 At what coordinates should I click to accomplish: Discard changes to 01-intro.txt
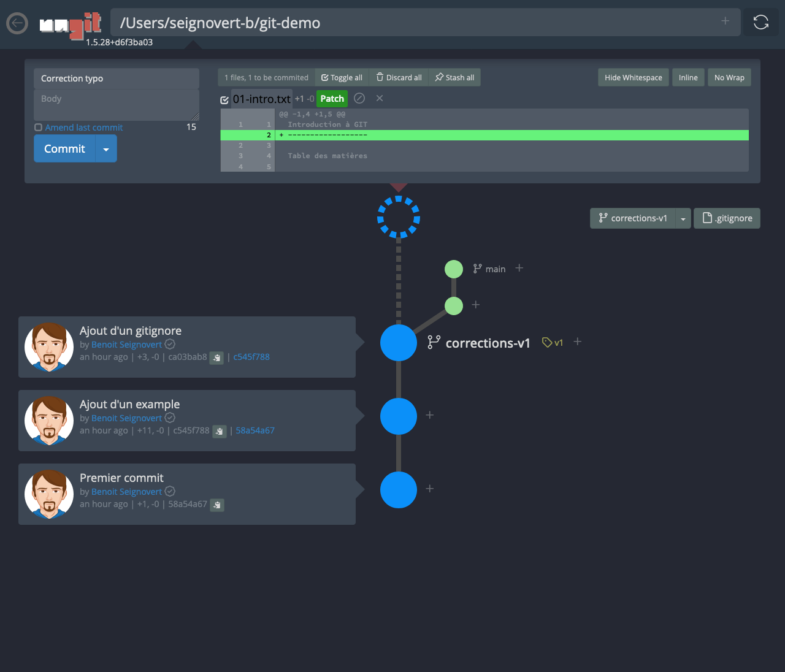tap(360, 98)
